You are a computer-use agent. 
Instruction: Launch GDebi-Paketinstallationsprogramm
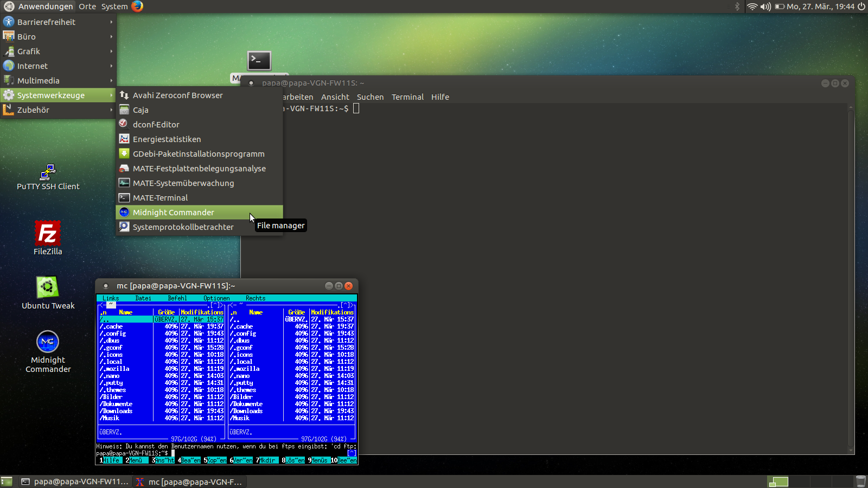click(x=200, y=153)
